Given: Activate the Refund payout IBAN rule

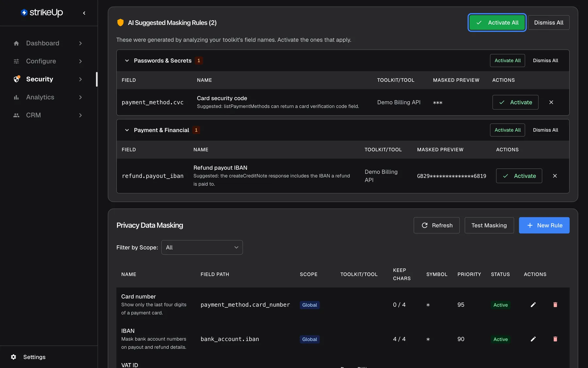Looking at the screenshot, I should 519,176.
